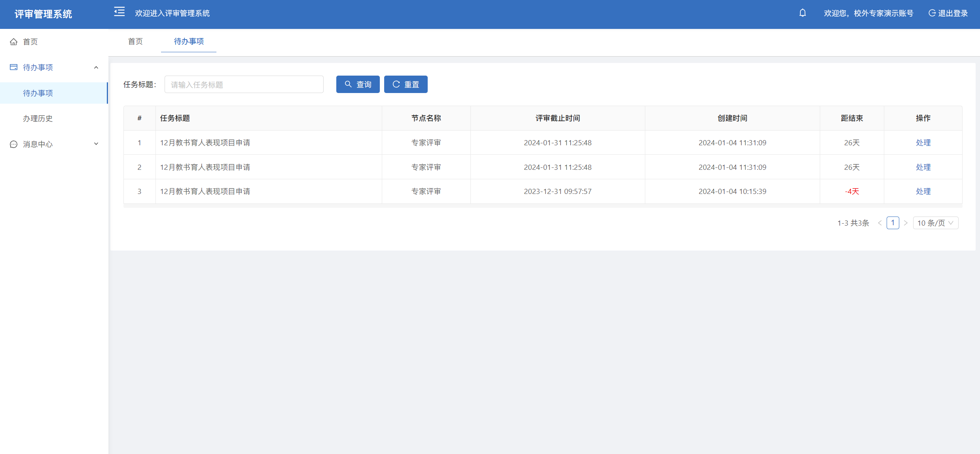Click the 退出登录 logout icon

[x=932, y=13]
